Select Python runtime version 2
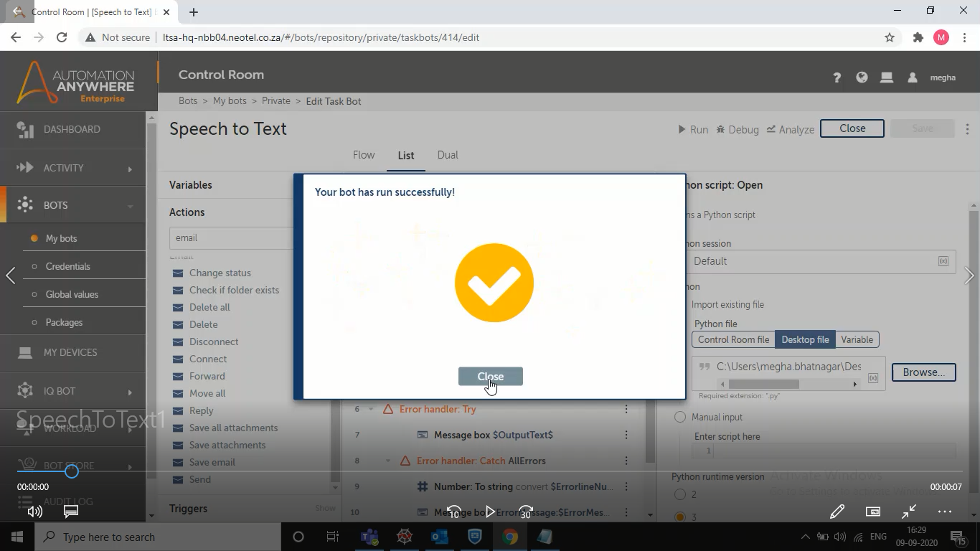 tap(680, 494)
